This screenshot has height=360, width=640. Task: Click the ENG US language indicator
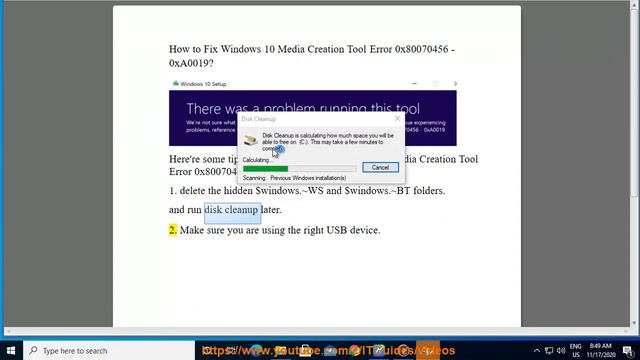[x=576, y=351]
